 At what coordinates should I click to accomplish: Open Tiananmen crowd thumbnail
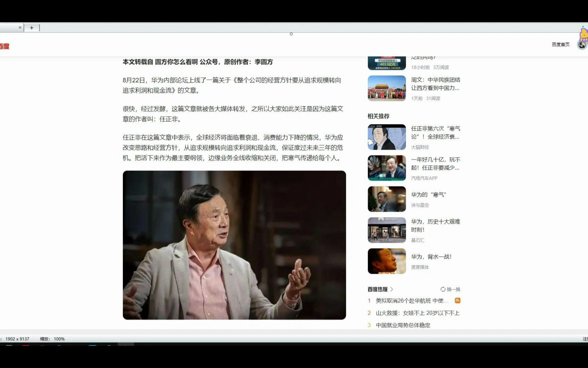point(387,88)
